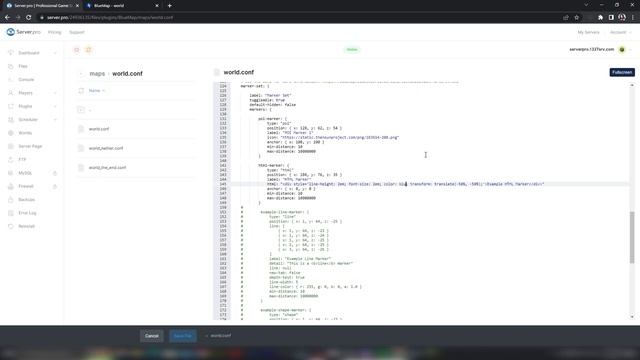Click the Worlds globe icon
Viewport: 640px width, 360px height.
(x=11, y=133)
